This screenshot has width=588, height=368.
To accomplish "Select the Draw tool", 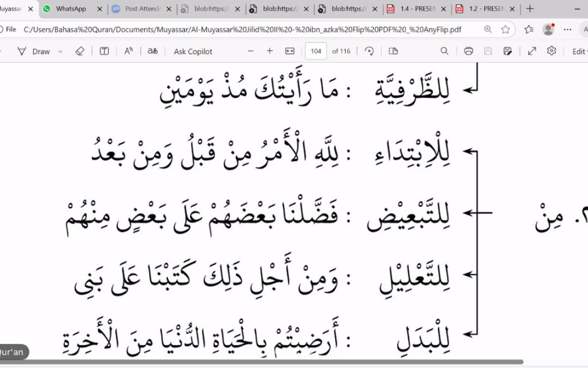I will (x=33, y=51).
